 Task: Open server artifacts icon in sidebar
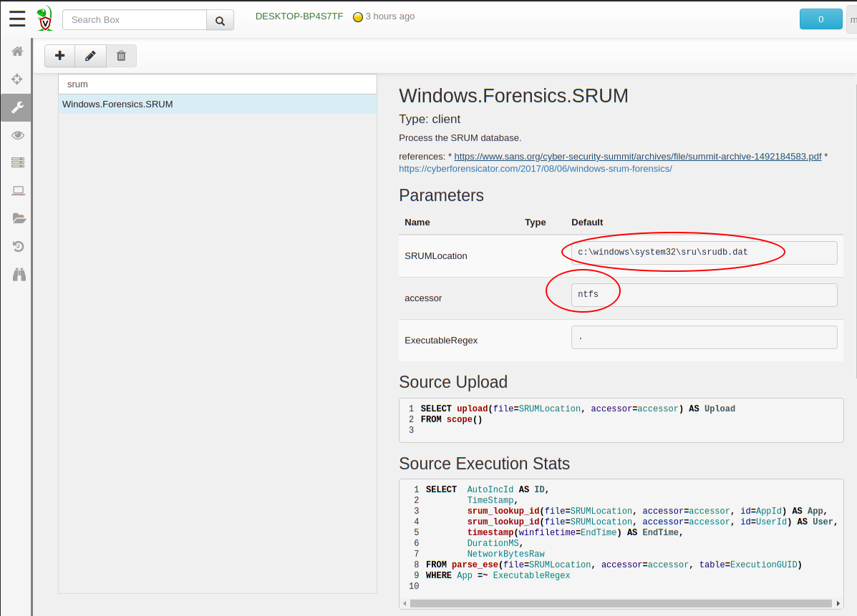[18, 163]
